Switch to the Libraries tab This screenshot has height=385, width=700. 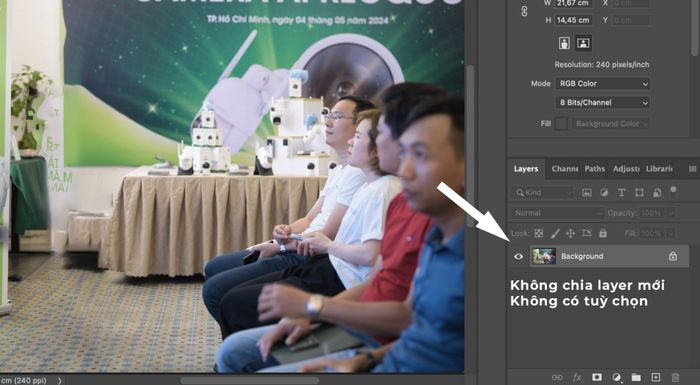(x=659, y=169)
